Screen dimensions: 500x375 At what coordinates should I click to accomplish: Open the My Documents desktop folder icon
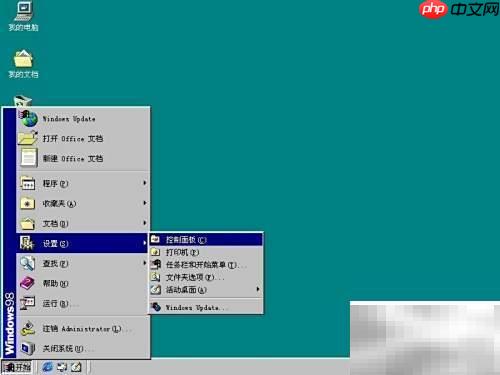23,59
